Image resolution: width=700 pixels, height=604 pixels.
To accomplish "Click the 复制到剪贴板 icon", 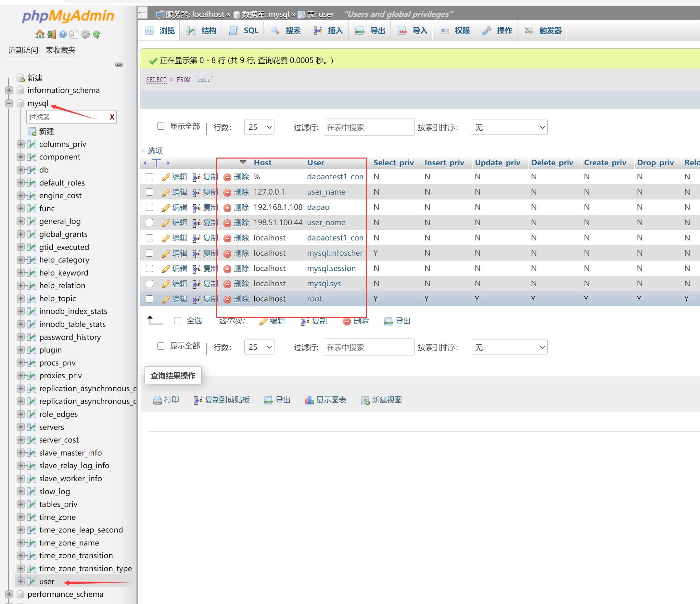I will click(x=198, y=400).
